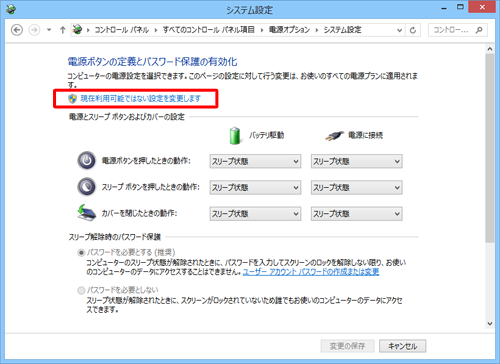Click the sleep button moon icon
Viewport: 500px width, 364px height.
[87, 187]
